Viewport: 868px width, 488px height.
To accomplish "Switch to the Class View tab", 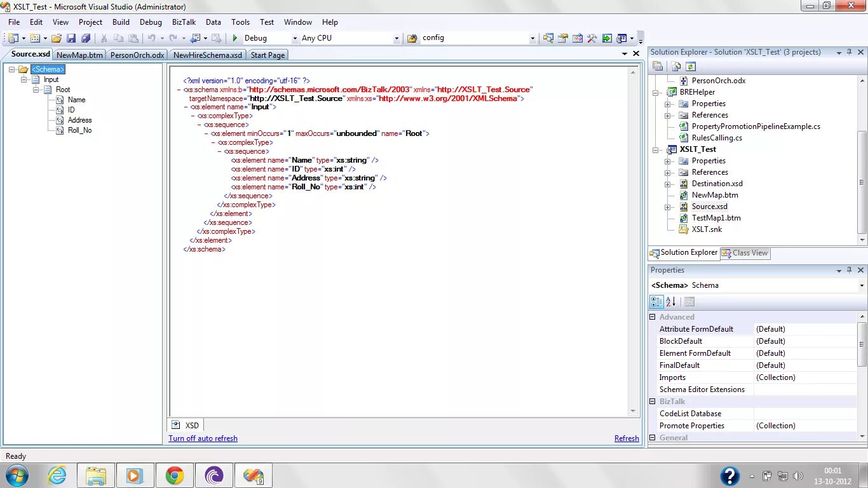I will (x=745, y=253).
